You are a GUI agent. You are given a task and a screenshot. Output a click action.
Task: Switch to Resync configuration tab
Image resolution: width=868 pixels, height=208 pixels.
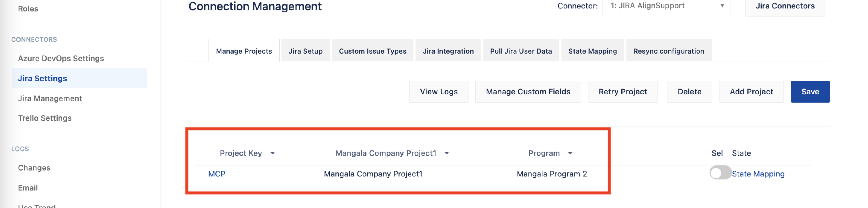click(x=668, y=51)
